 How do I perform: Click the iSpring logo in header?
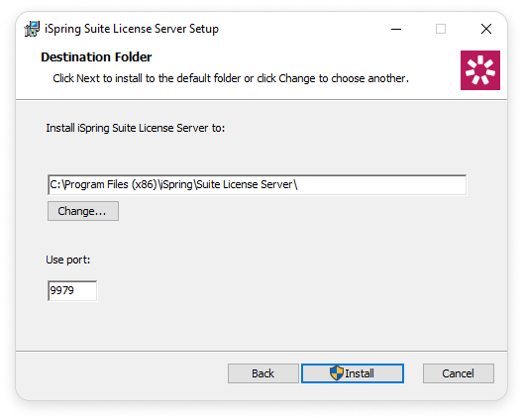pos(480,70)
